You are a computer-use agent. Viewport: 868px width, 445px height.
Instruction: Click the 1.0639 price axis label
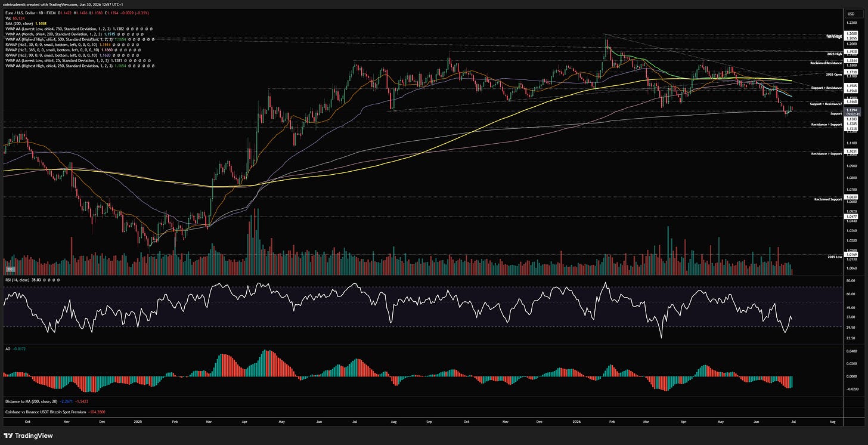click(x=850, y=197)
